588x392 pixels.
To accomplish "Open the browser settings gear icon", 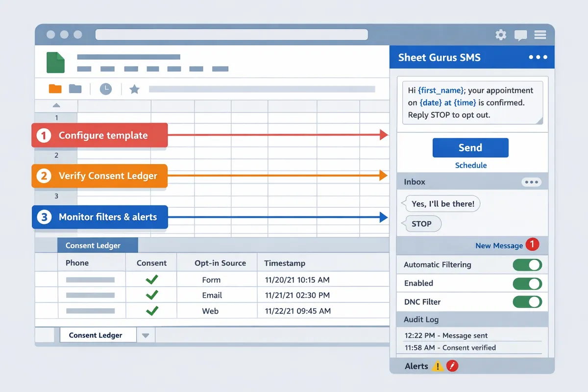I will [501, 35].
